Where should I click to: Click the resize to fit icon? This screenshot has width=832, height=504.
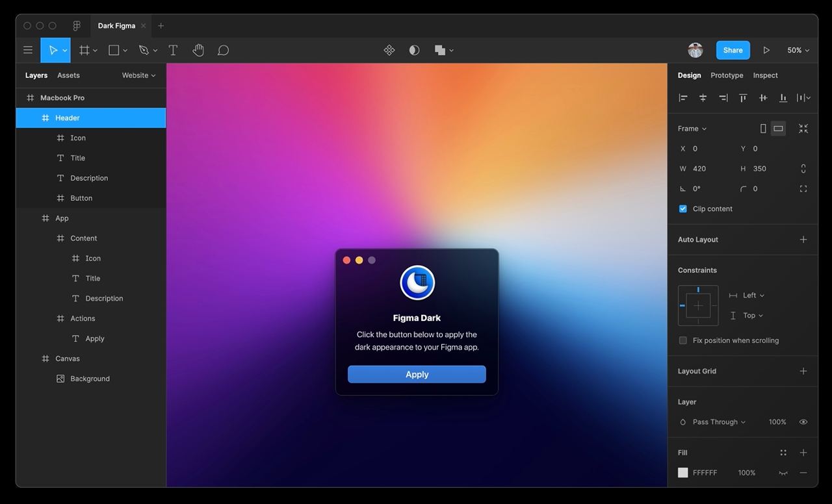(x=803, y=129)
